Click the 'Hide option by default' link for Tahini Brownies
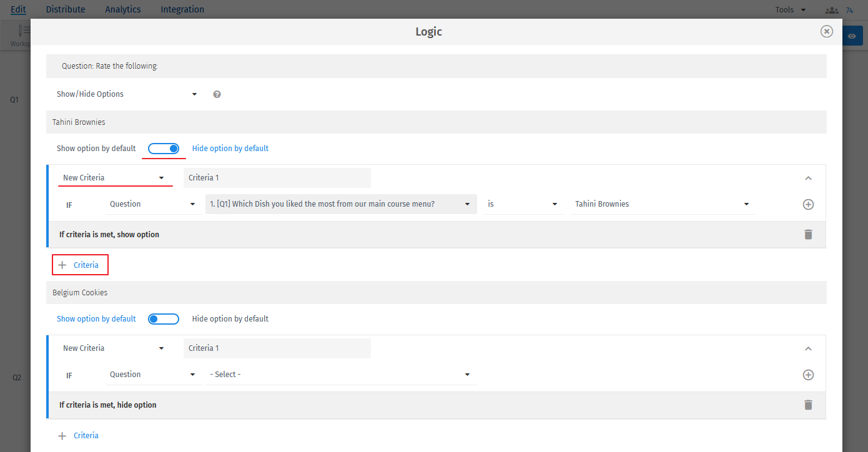 (x=230, y=148)
